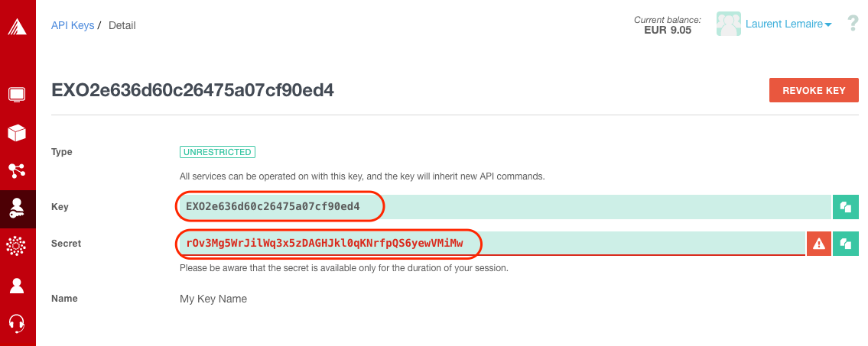Click the UNRESTRICTED type badge
This screenshot has height=346, width=868.
217,152
